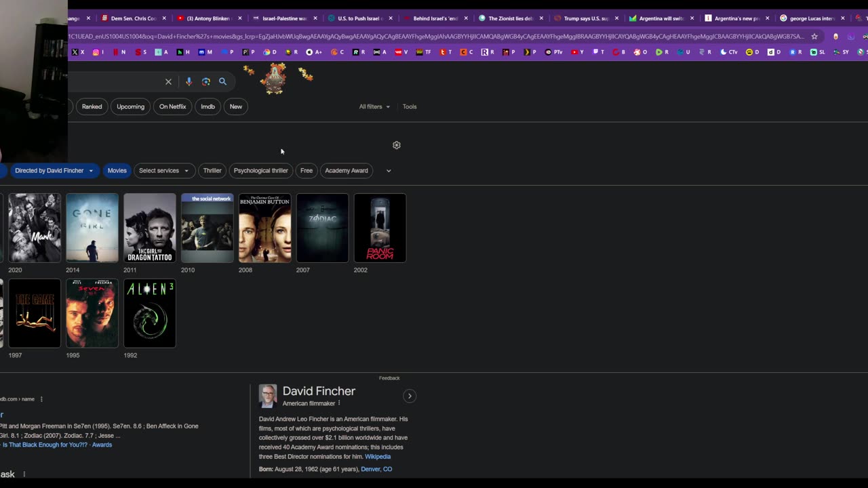Select The Social Network poster
Viewport: 868px width, 488px height.
coord(208,228)
